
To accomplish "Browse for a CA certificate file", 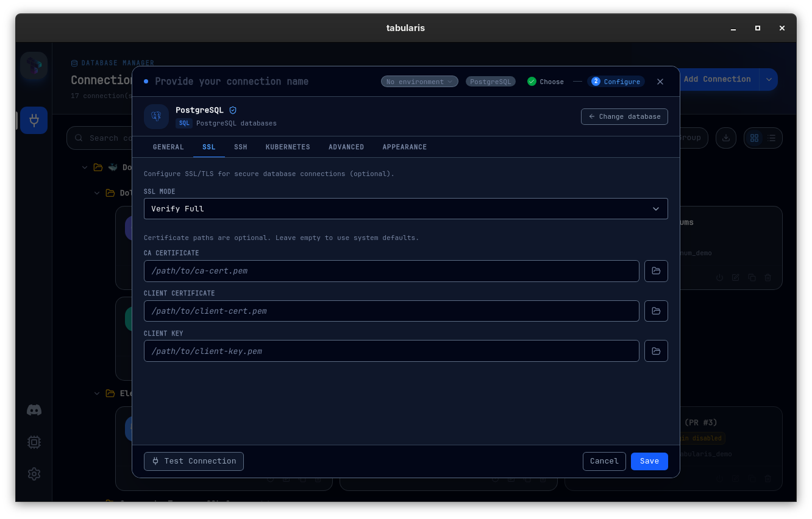I will point(656,271).
